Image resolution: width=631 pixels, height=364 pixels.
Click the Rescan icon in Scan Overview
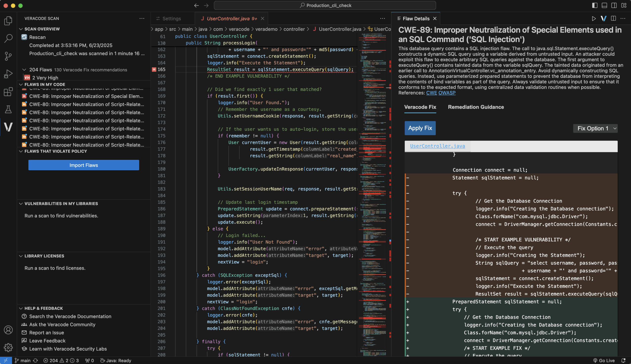click(24, 37)
